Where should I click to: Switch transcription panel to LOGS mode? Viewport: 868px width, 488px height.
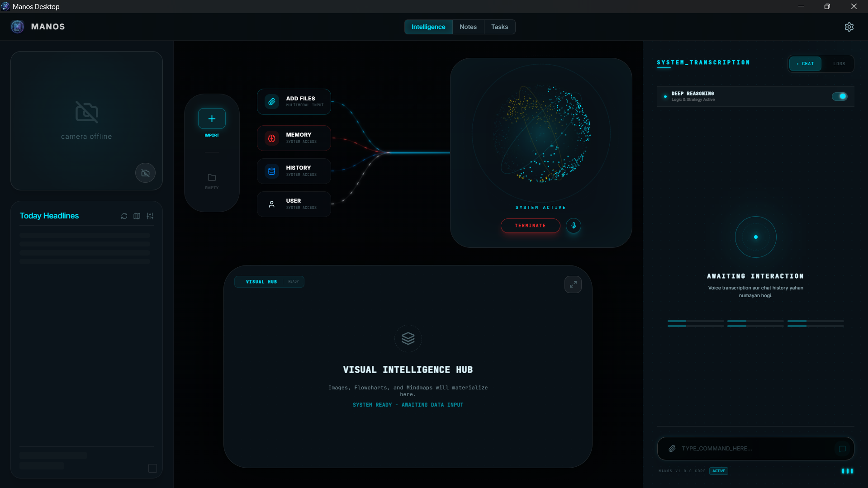(x=839, y=63)
